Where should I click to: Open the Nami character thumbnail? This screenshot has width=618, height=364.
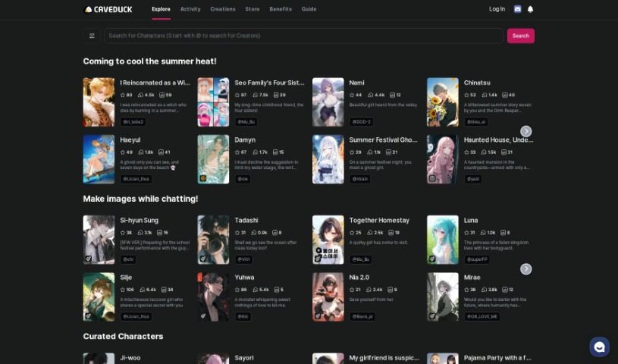click(328, 102)
